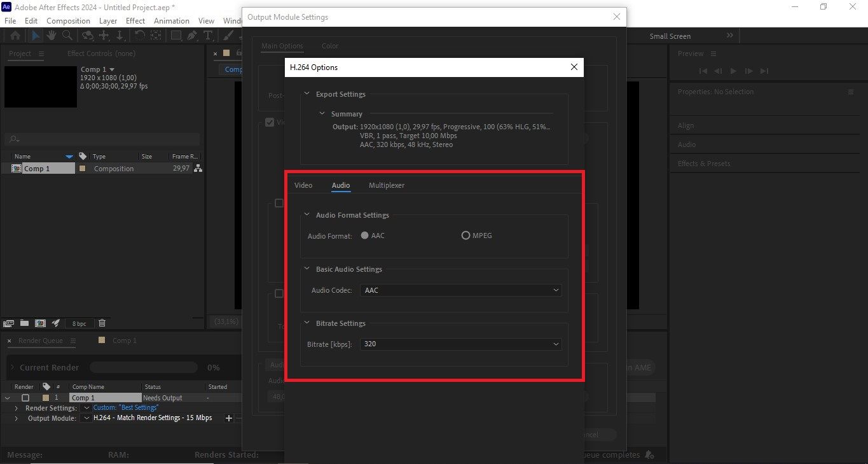Viewport: 868px width, 464px height.
Task: Click the Best Settings render link
Action: pos(125,407)
